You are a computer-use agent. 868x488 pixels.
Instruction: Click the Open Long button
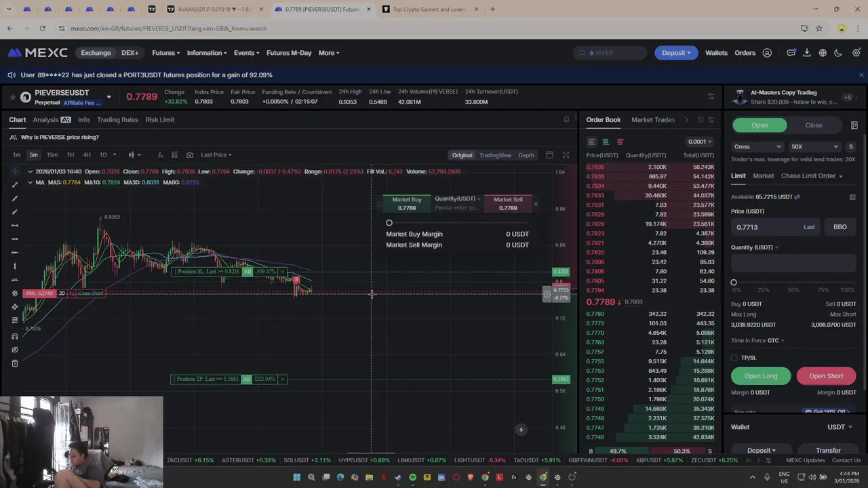pos(761,376)
